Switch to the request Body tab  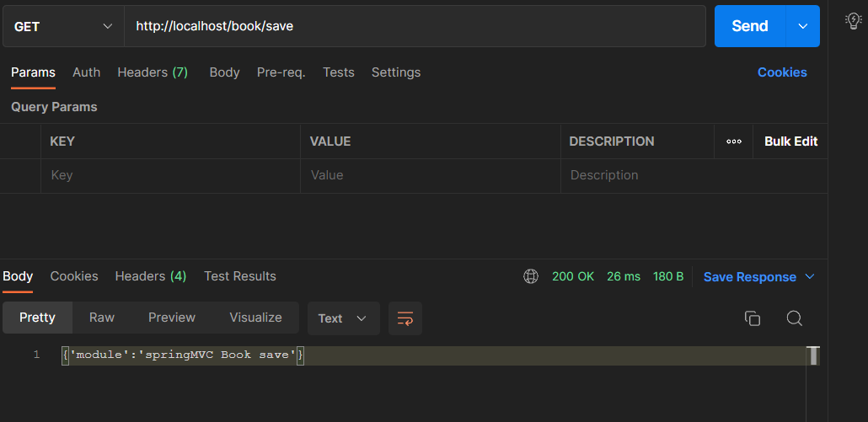[224, 72]
